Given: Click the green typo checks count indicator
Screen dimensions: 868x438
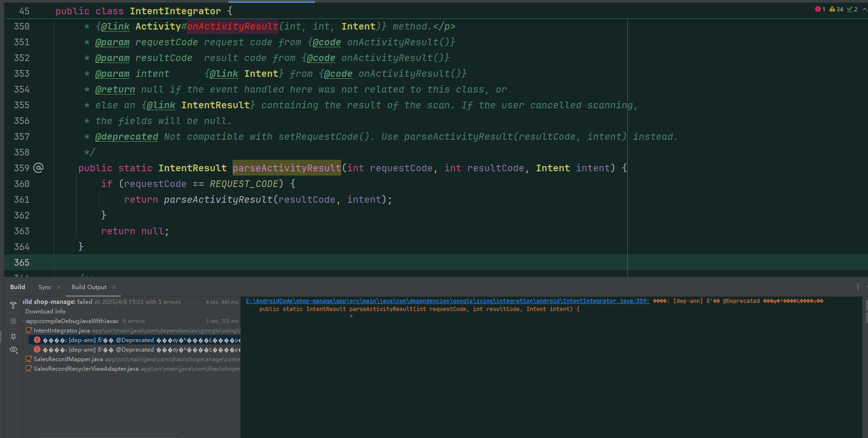Looking at the screenshot, I should (x=852, y=9).
